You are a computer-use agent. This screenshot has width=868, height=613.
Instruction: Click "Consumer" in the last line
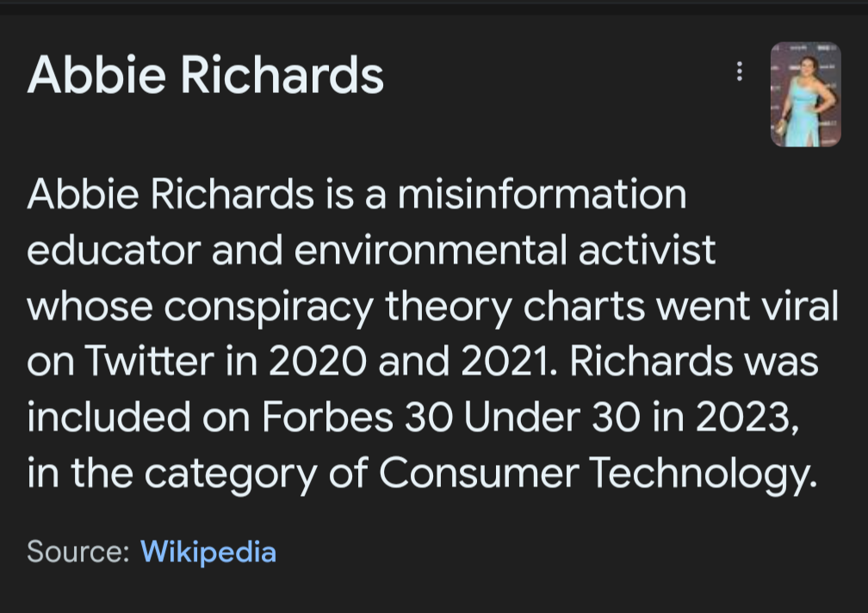(479, 473)
